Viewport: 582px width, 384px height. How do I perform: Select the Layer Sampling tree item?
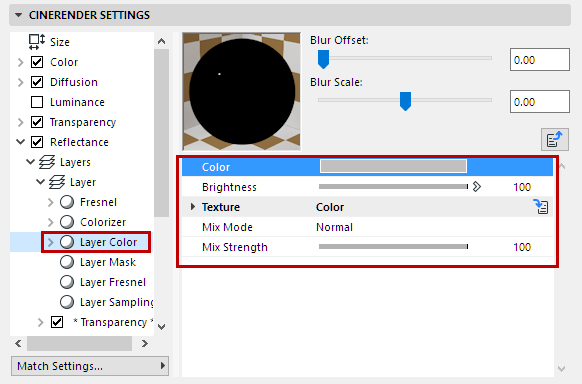tap(117, 302)
